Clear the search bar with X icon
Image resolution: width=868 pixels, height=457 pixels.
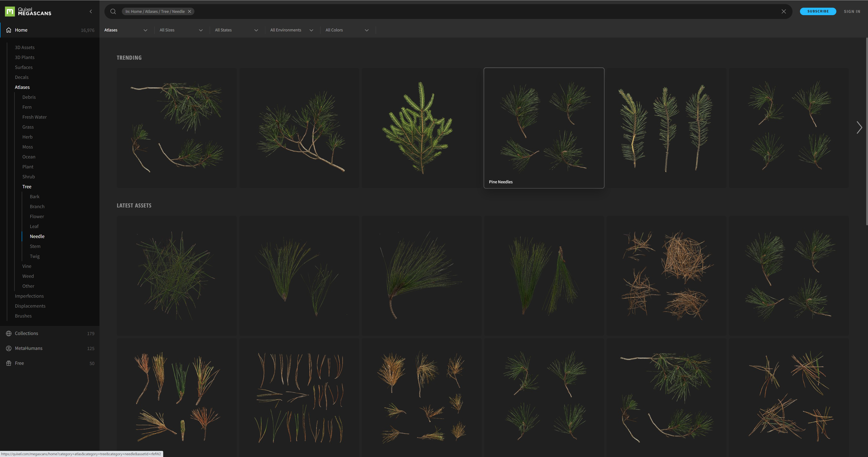784,12
